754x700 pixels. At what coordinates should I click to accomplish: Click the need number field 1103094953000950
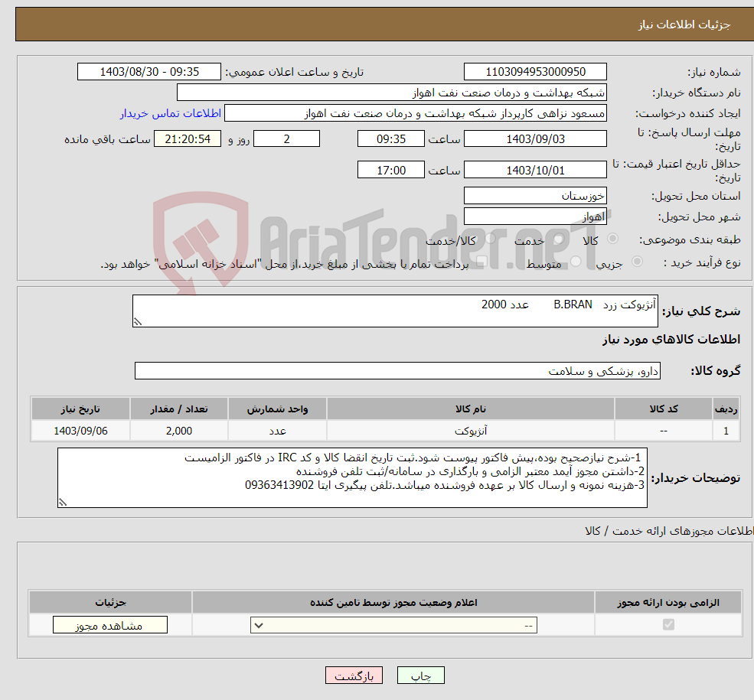tap(535, 72)
